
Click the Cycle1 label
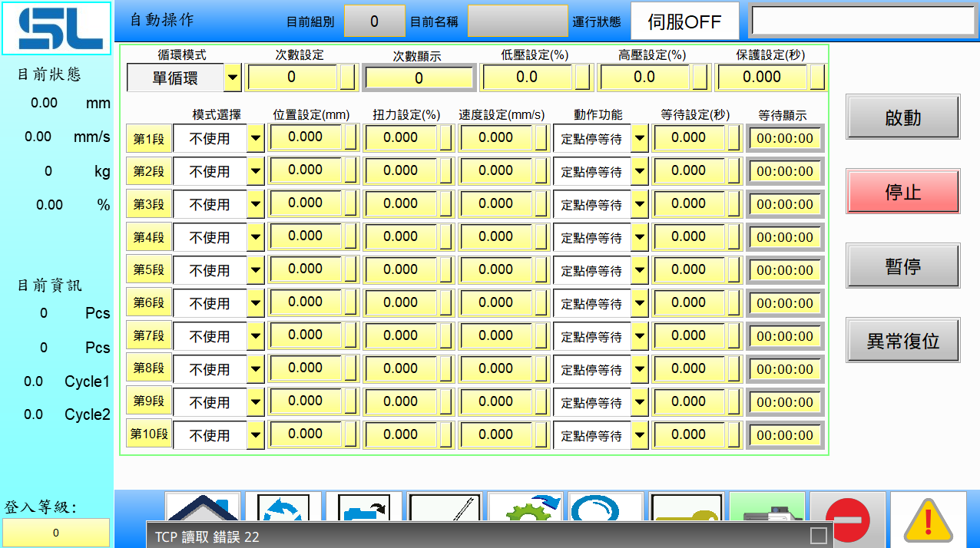click(88, 381)
